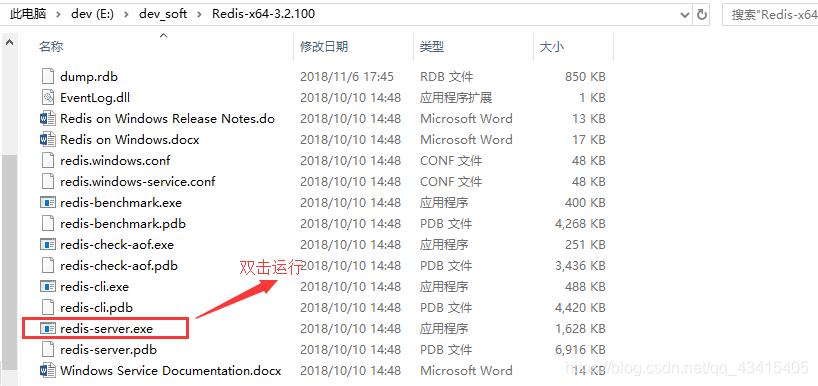Screen dimensions: 818x386
Task: Click the Word icon of Release Notes document
Action: pyautogui.click(x=48, y=119)
